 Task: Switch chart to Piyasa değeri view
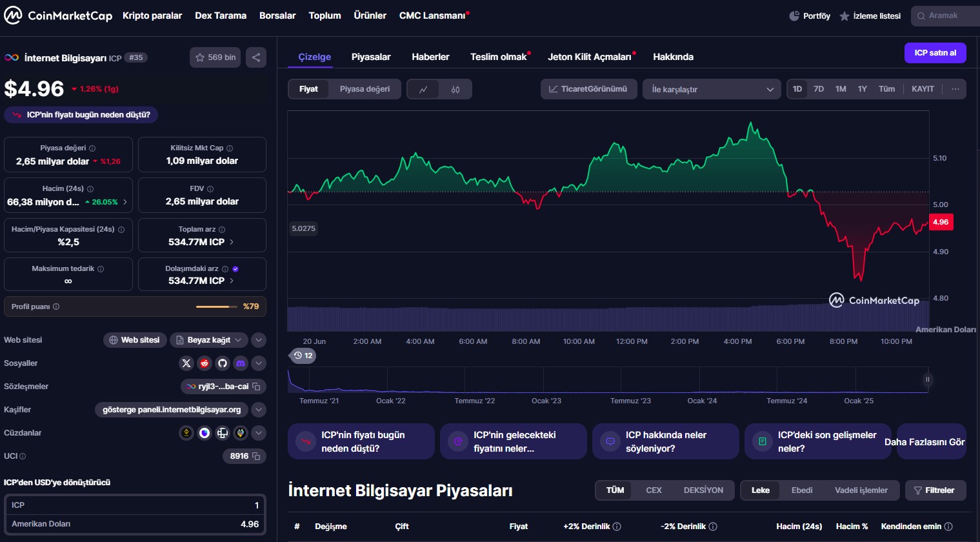click(365, 89)
